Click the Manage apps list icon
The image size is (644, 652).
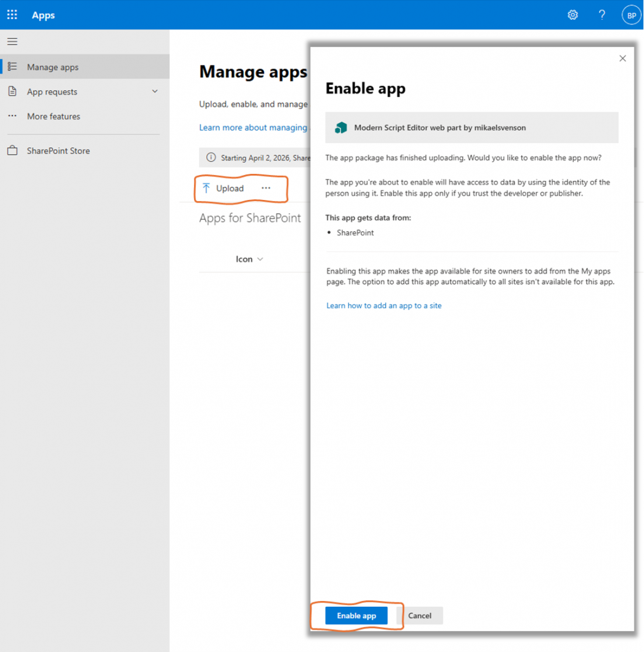12,67
